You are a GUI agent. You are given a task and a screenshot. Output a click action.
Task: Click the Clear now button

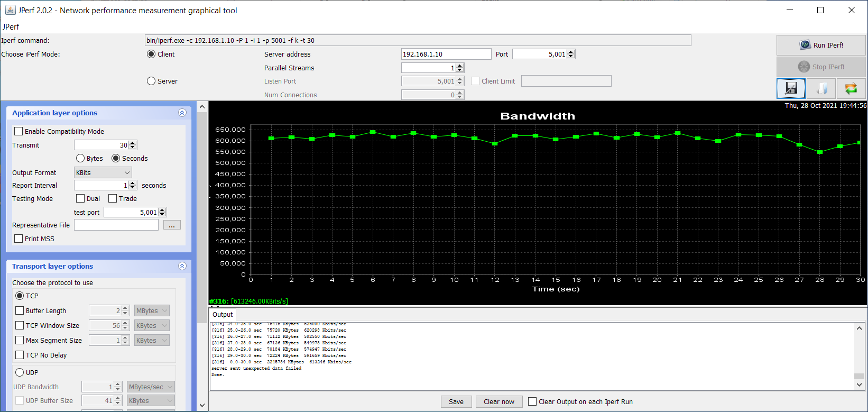click(x=499, y=401)
